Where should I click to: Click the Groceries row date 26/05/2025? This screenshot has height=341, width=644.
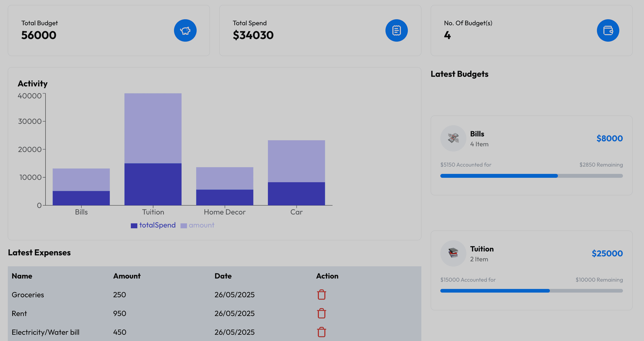(235, 295)
